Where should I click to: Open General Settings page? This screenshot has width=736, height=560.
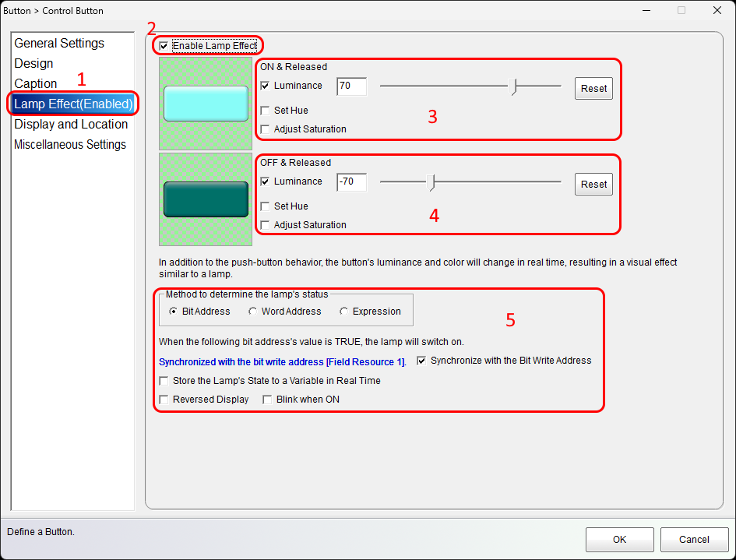[x=59, y=44]
